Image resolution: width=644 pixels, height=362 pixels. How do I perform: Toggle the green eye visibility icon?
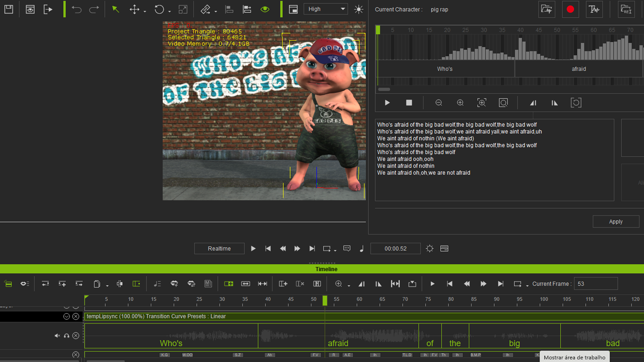(x=265, y=9)
